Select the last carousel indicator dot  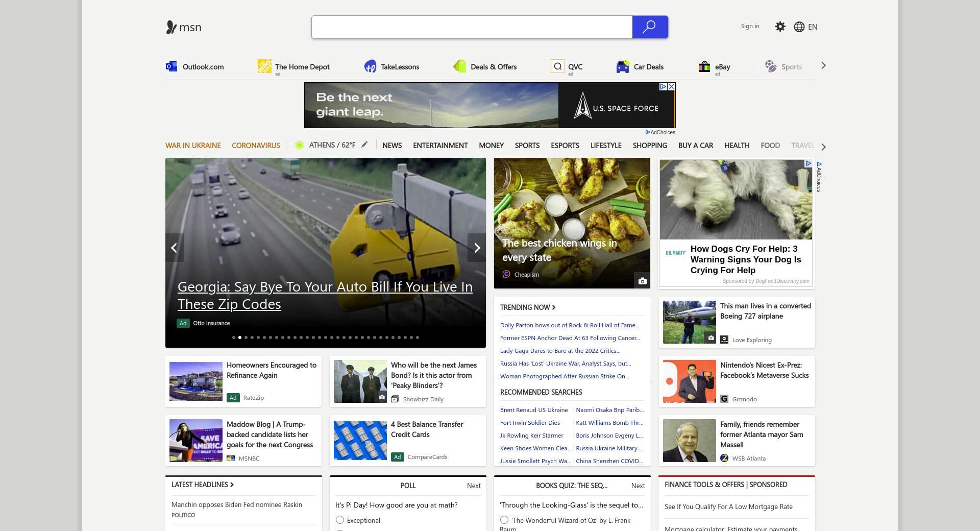click(418, 337)
